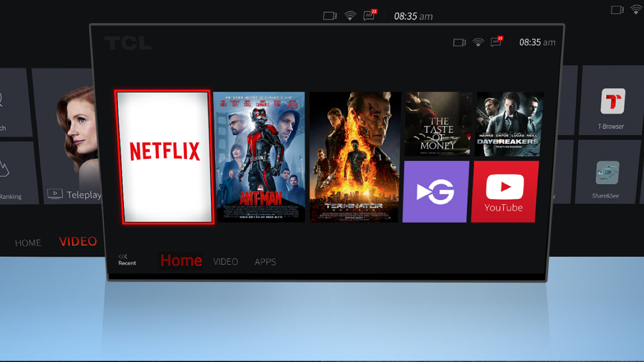Viewport: 644px width, 362px height.
Task: Open the Netflix app tile
Action: 164,157
